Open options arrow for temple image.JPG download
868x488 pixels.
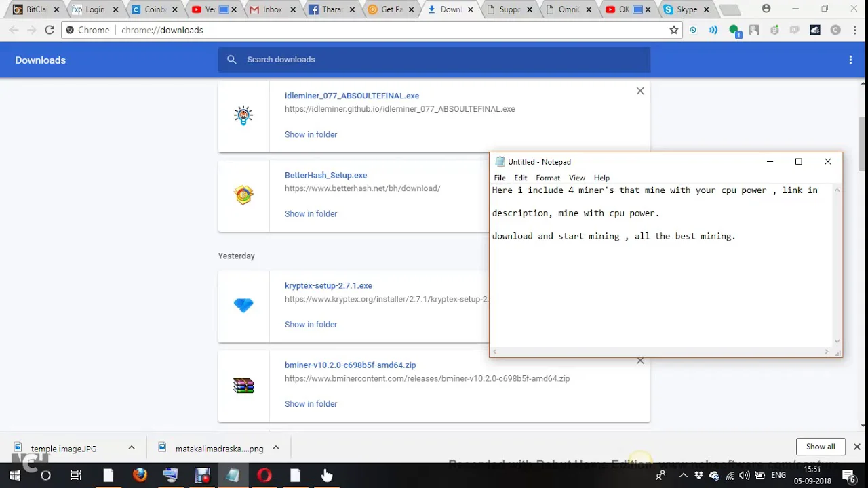[x=132, y=447]
